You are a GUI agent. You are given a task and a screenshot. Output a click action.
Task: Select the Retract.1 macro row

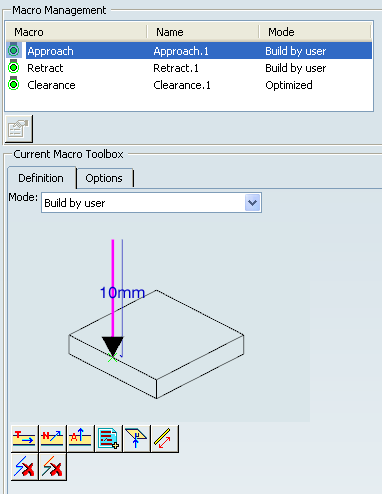189,68
